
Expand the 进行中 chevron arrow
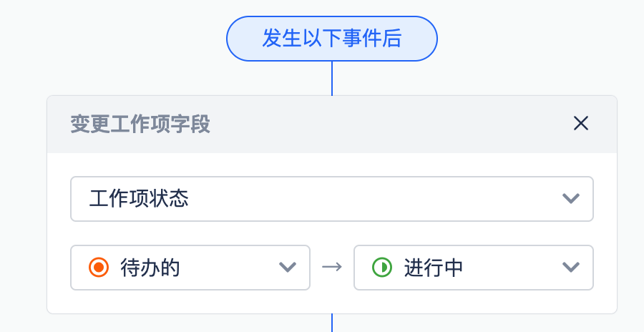[x=571, y=268]
